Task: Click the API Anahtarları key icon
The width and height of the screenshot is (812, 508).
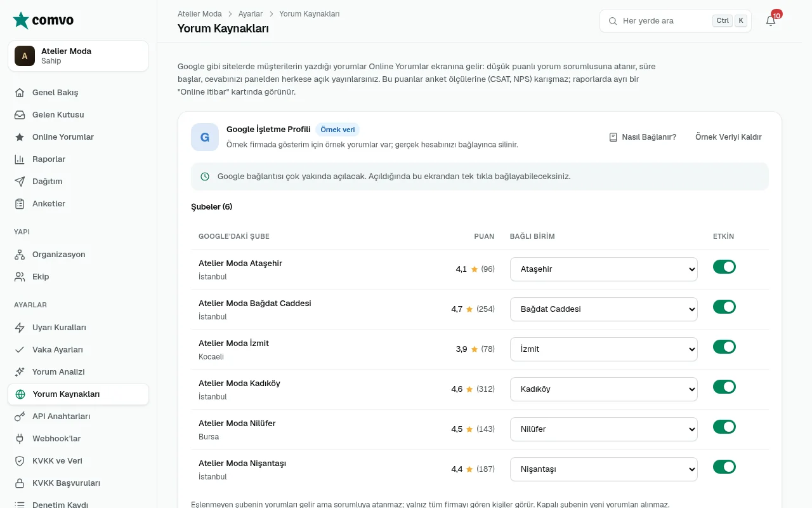Action: 20,417
